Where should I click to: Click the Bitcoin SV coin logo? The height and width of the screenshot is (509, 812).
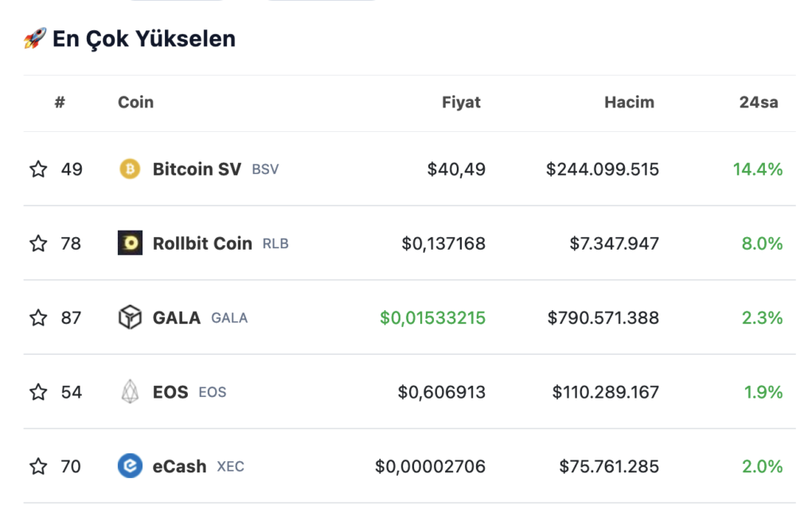pyautogui.click(x=130, y=169)
